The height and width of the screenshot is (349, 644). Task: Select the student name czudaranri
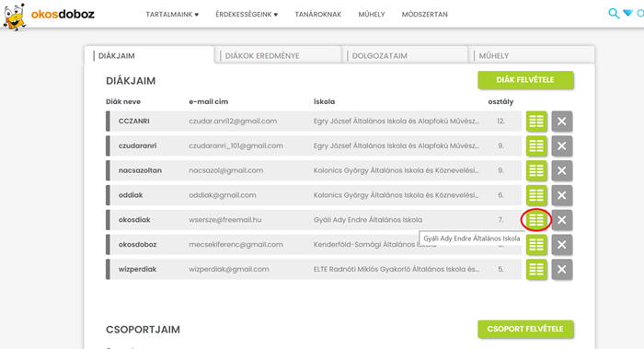(138, 145)
